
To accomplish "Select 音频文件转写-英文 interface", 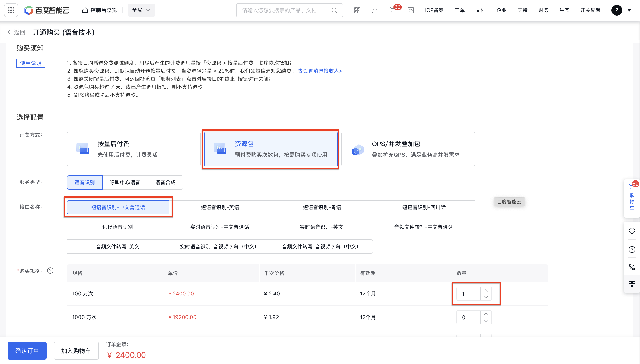I will click(118, 247).
